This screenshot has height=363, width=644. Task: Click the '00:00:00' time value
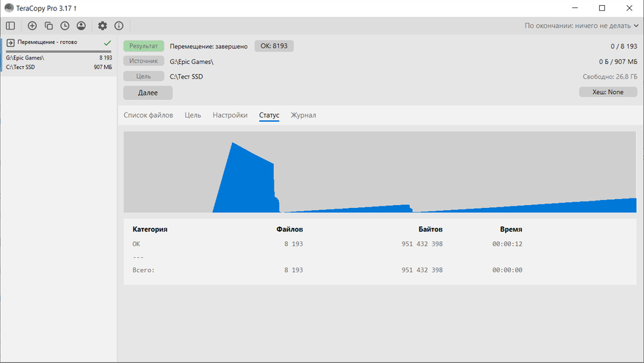[x=507, y=270]
